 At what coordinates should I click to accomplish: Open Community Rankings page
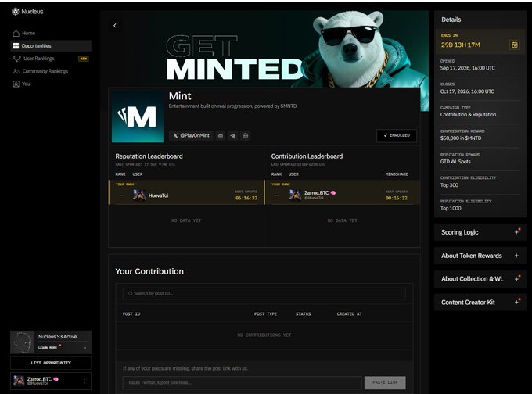[x=51, y=71]
